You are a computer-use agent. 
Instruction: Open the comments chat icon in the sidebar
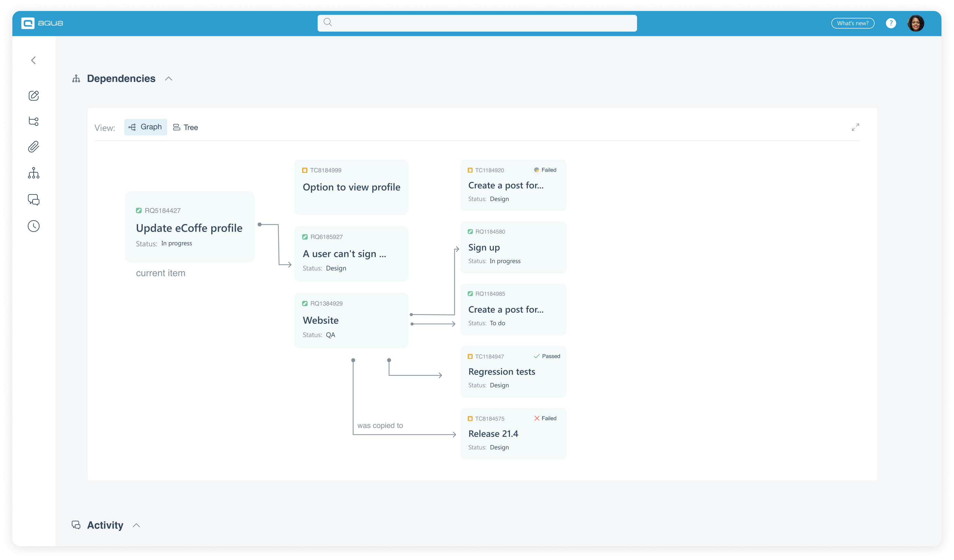(x=33, y=200)
